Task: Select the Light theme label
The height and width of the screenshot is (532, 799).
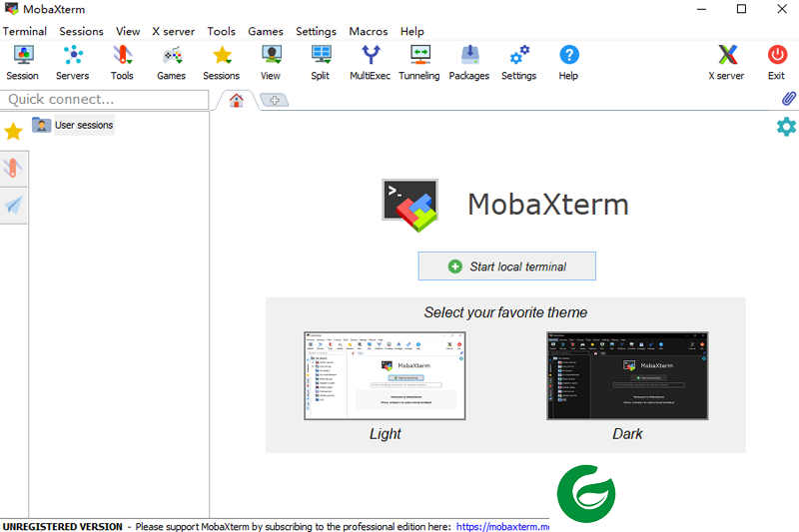Action: 386,434
